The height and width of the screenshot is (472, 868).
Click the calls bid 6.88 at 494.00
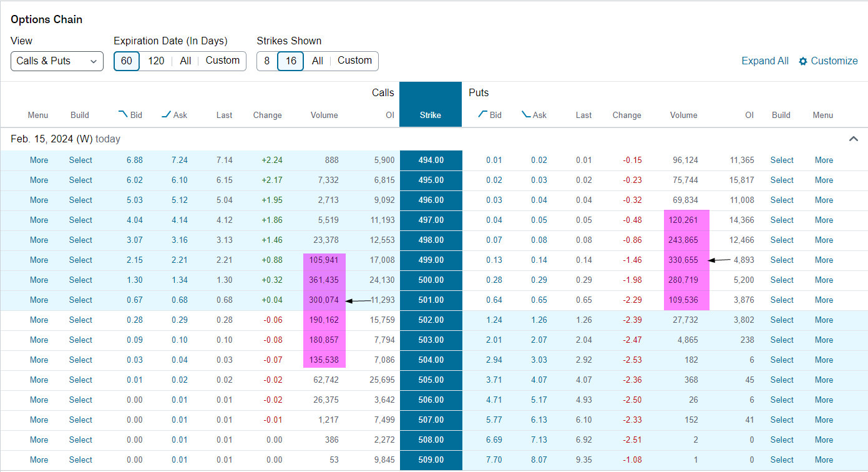(x=135, y=160)
